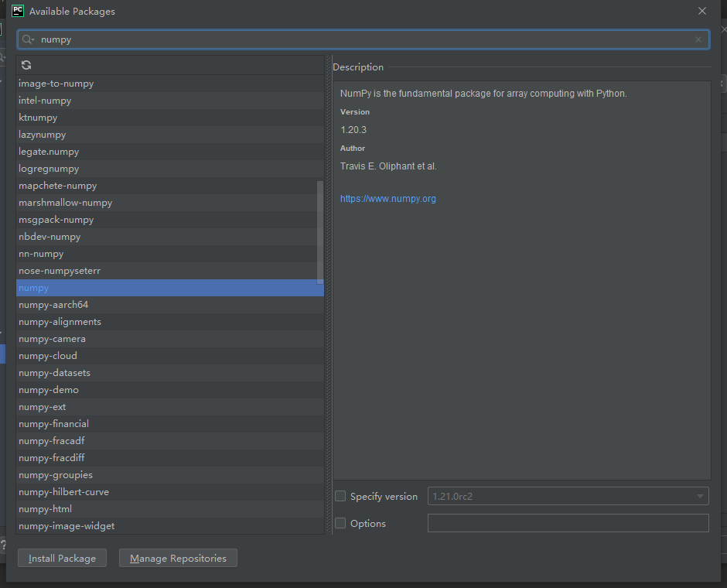Viewport: 727px width, 588px height.
Task: Click the package list scrollbar
Action: click(x=319, y=232)
